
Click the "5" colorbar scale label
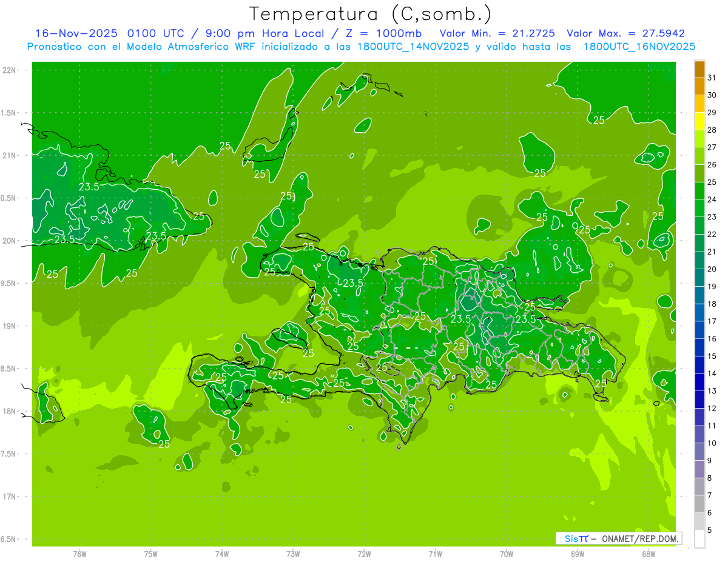[x=710, y=530]
